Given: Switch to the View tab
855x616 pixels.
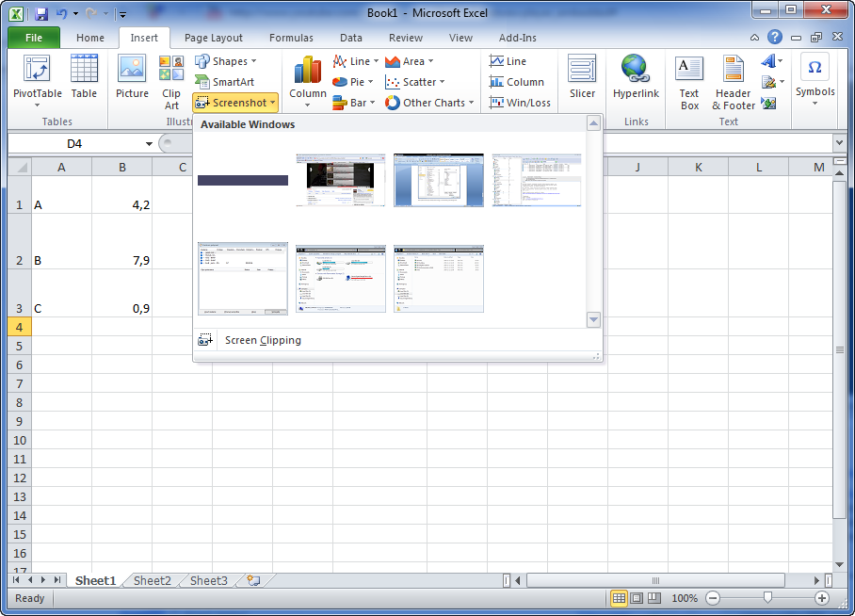Looking at the screenshot, I should pos(460,38).
